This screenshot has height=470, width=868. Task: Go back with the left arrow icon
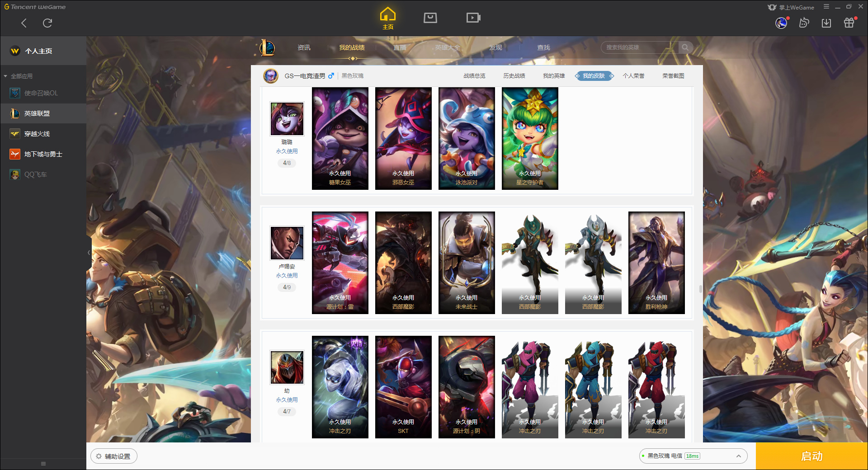point(24,23)
